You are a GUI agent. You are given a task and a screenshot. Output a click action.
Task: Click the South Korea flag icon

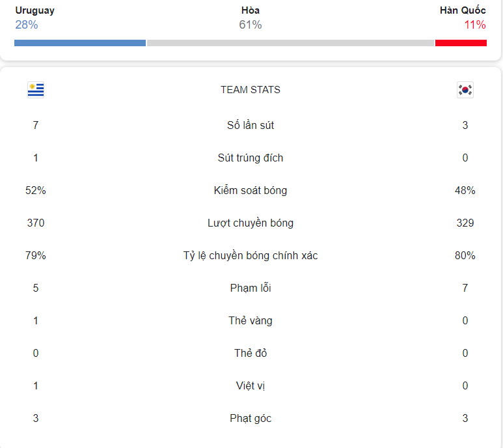(x=465, y=90)
